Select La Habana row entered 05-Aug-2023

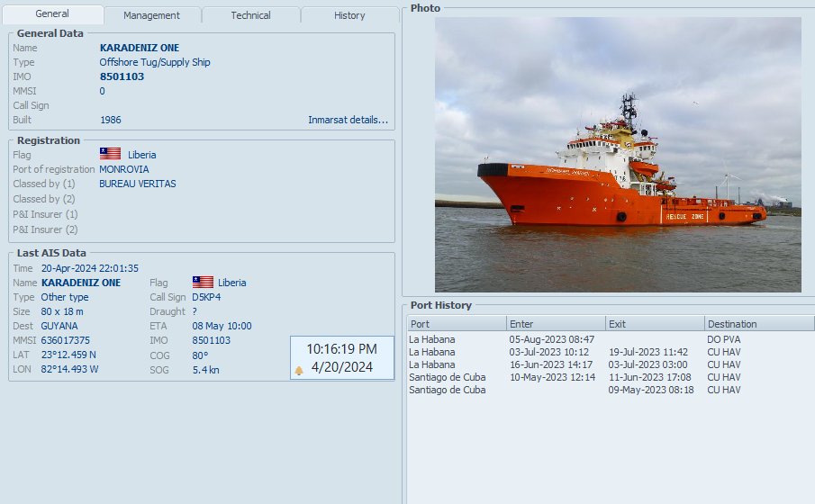coord(611,339)
